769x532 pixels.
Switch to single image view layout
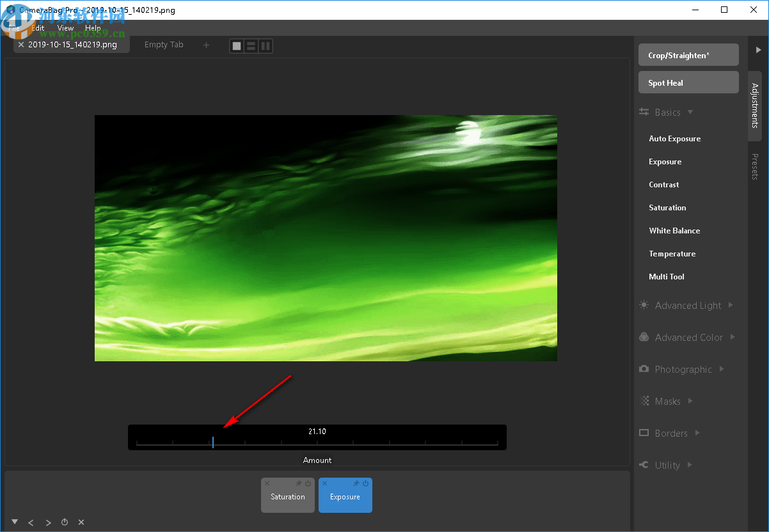(x=237, y=46)
